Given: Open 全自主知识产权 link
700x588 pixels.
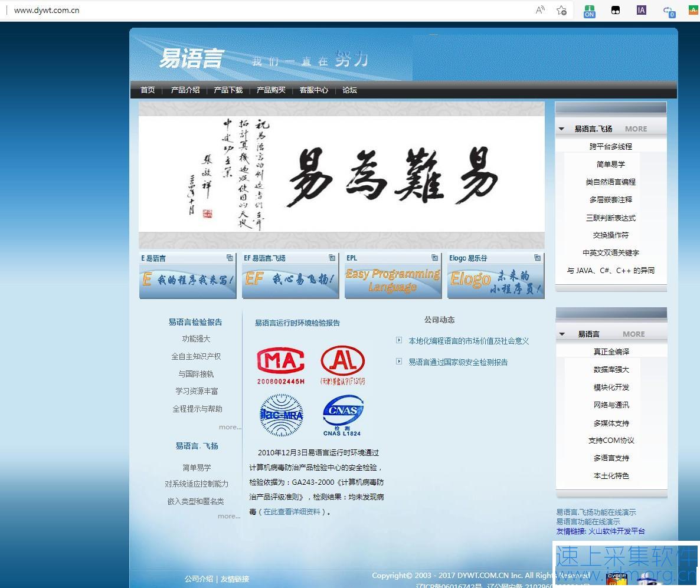Looking at the screenshot, I should 196,356.
